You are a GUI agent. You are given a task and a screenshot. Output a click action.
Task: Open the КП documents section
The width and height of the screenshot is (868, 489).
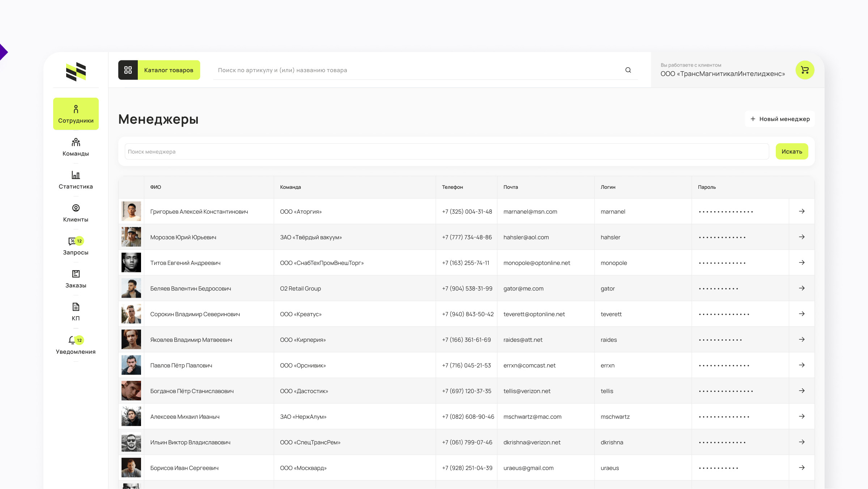(x=76, y=312)
